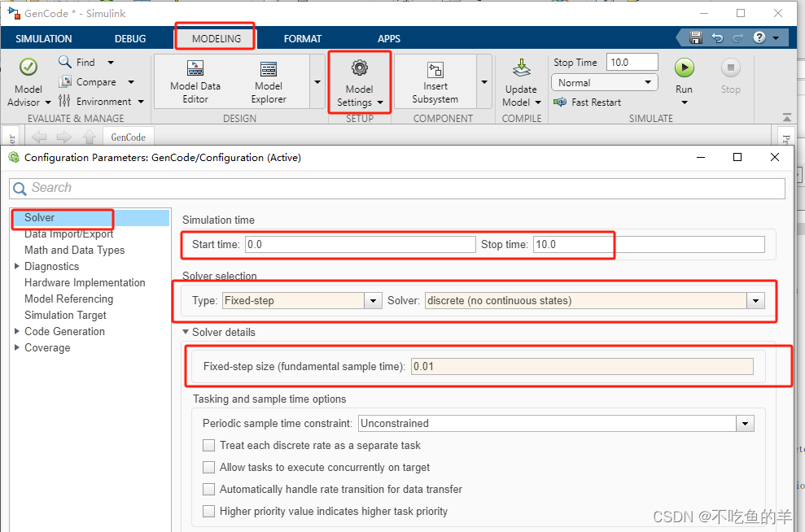Switch to the DEBUG tab
The height and width of the screenshot is (532, 805).
[130, 38]
